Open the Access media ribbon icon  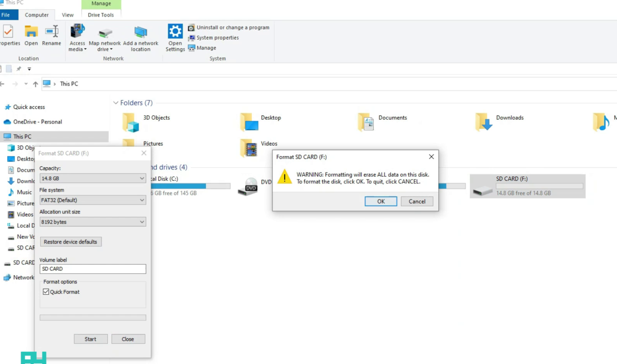coord(77,32)
